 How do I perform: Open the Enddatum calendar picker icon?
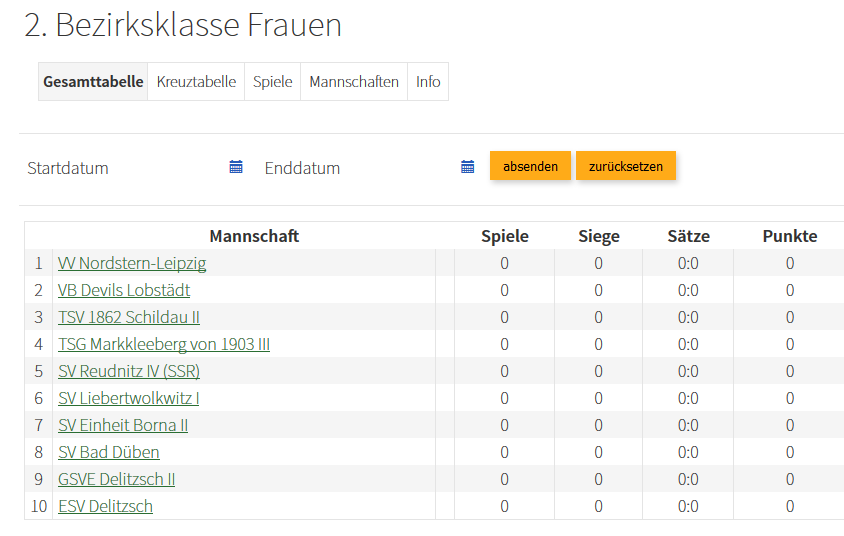467,167
